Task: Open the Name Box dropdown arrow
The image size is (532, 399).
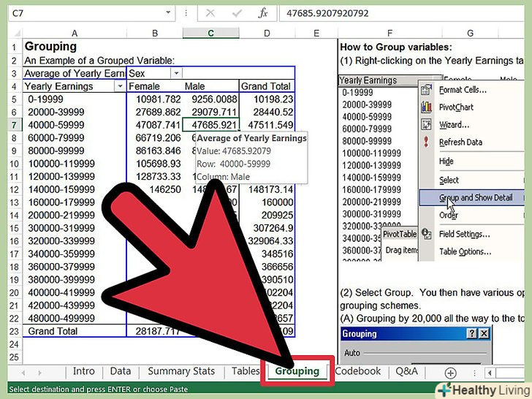Action: 168,13
